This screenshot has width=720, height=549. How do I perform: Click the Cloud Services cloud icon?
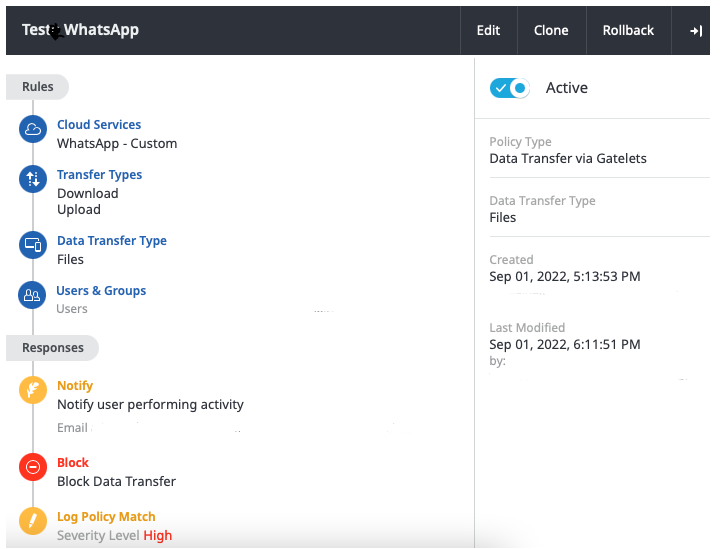point(32,129)
